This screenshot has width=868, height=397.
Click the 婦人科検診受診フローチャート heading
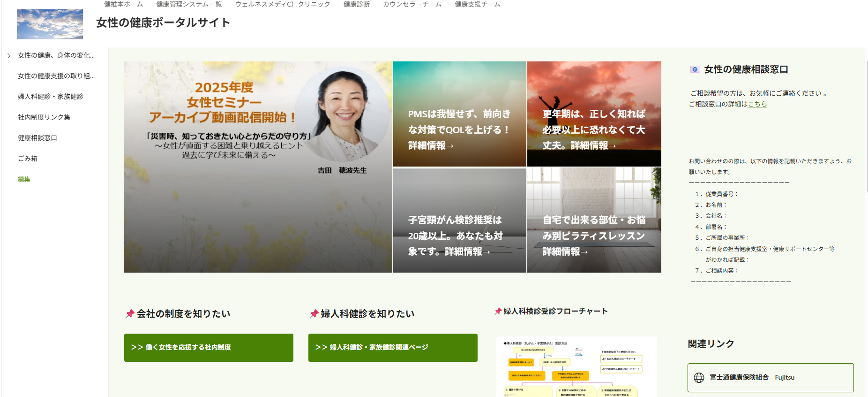(x=556, y=311)
